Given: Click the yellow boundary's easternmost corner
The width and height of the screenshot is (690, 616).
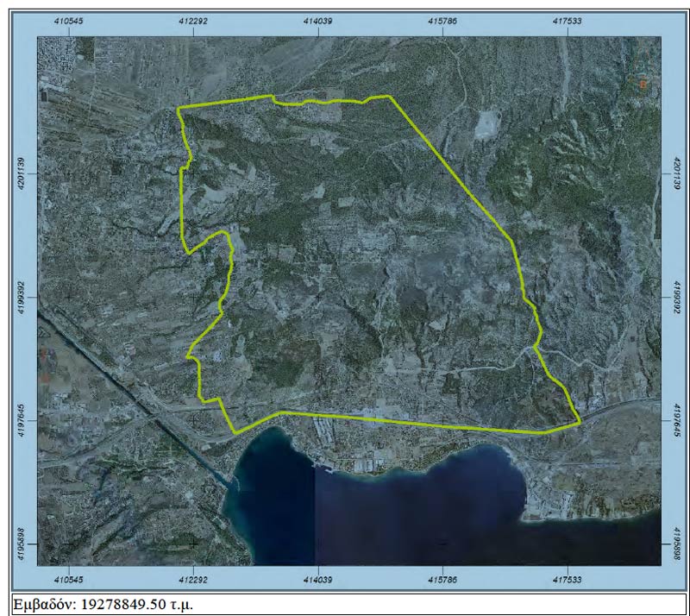Looking at the screenshot, I should (x=579, y=422).
